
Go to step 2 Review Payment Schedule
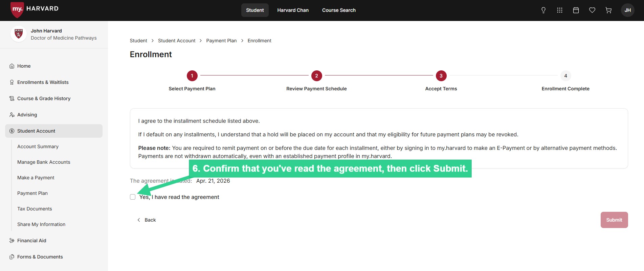click(x=316, y=76)
